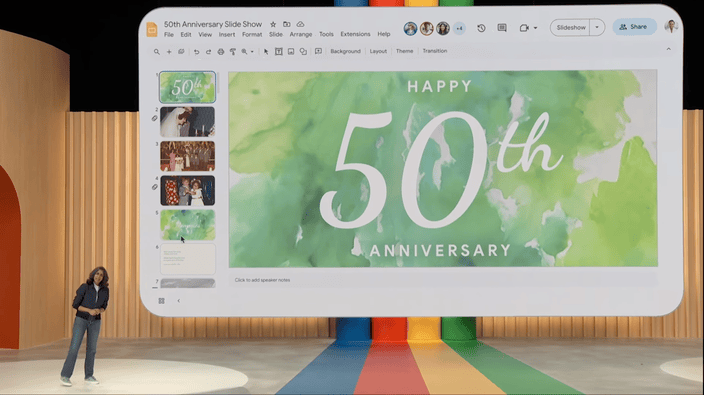Open the Extensions menu
704x395 pixels.
click(355, 35)
